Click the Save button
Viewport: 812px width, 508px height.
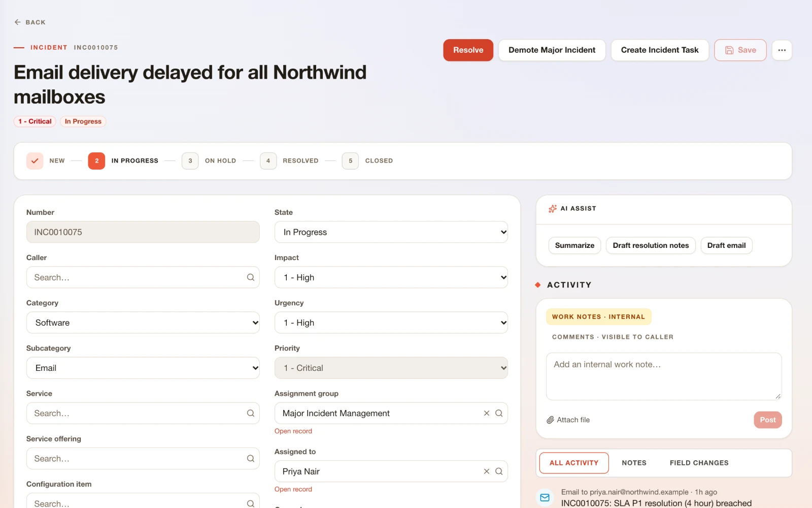(740, 50)
